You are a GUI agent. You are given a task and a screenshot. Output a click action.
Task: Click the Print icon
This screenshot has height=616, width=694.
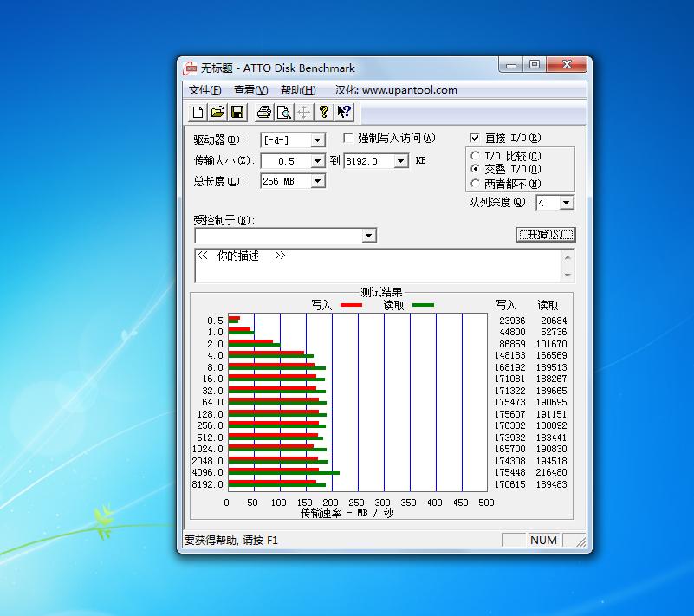(263, 112)
